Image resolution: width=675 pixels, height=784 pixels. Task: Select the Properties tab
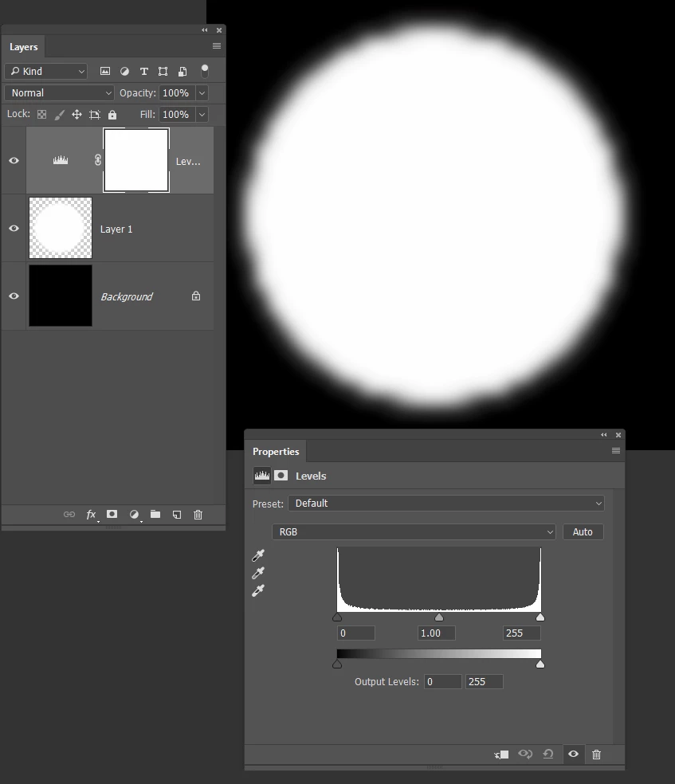[x=276, y=452]
